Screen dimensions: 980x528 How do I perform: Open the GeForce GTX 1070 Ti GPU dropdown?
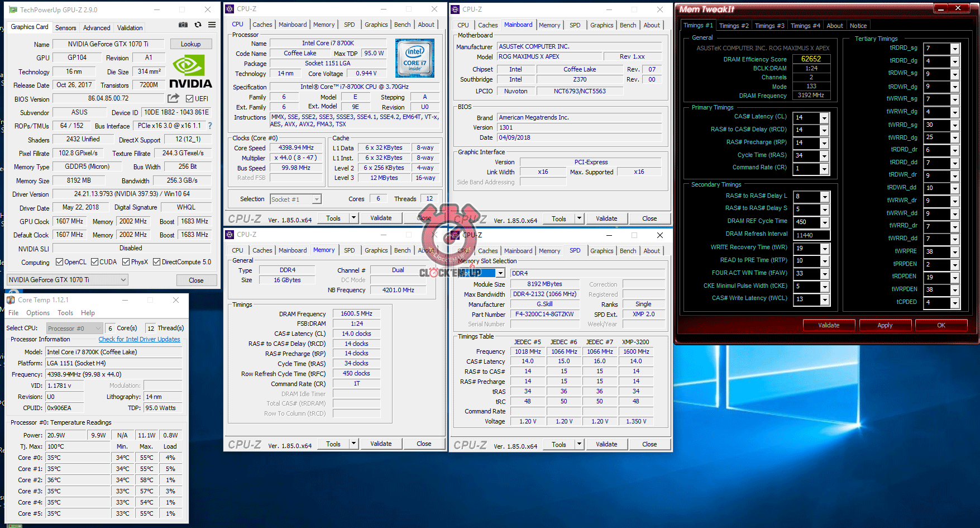[68, 280]
